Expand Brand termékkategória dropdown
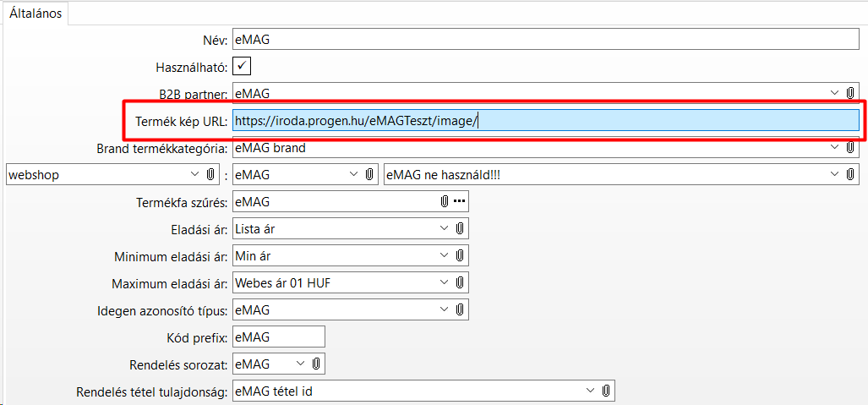This screenshot has width=868, height=405. click(x=835, y=147)
